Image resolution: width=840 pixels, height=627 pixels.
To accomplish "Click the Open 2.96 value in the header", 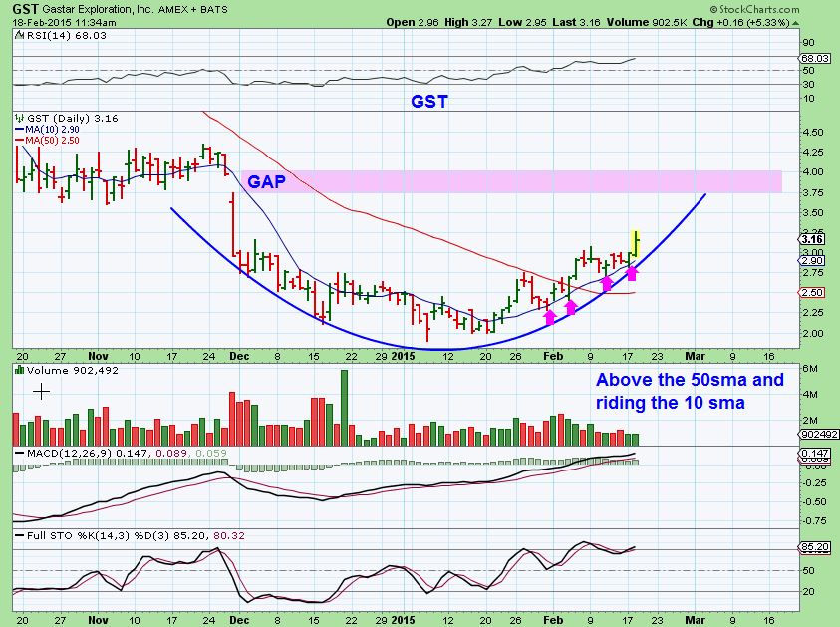I will point(413,23).
